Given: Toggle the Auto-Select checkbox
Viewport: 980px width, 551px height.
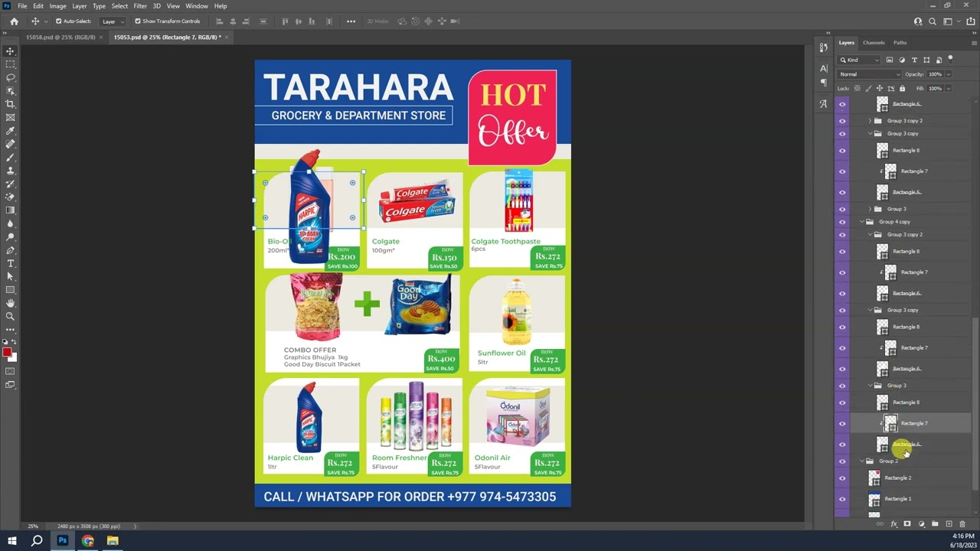Looking at the screenshot, I should (58, 21).
